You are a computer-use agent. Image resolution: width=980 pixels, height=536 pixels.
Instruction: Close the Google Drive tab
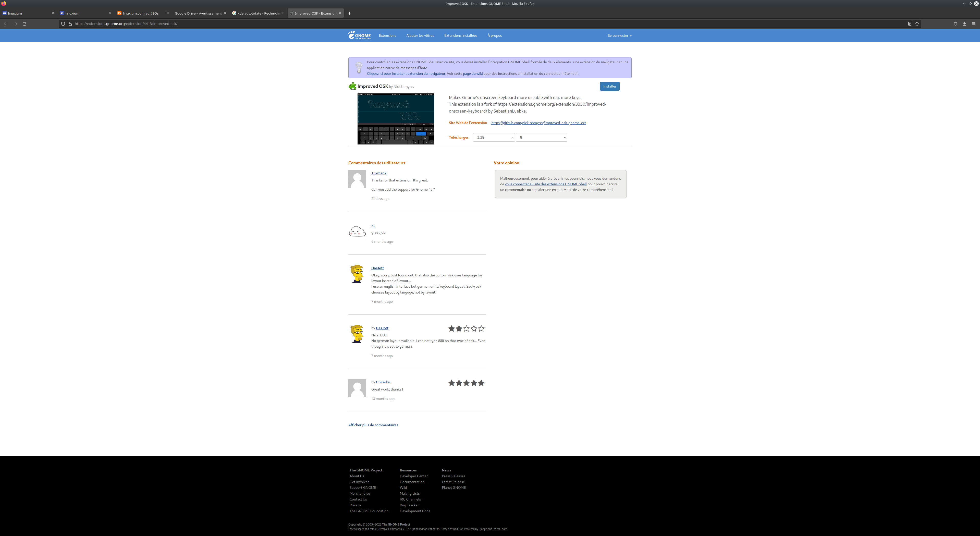pyautogui.click(x=225, y=13)
